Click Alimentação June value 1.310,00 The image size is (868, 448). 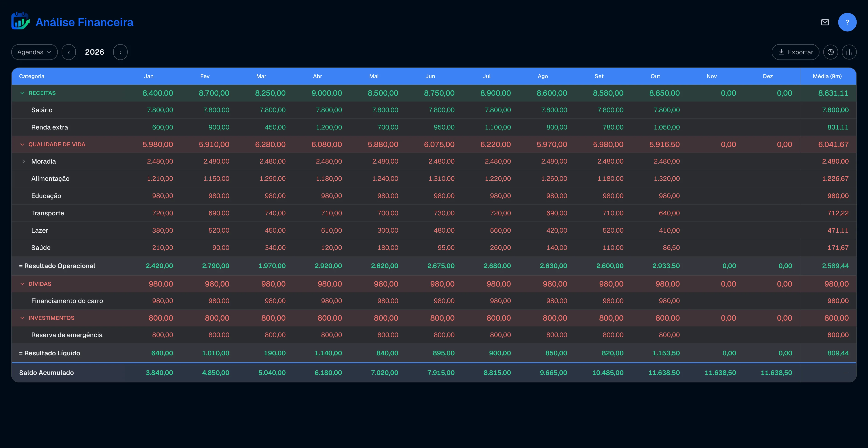[x=441, y=179]
